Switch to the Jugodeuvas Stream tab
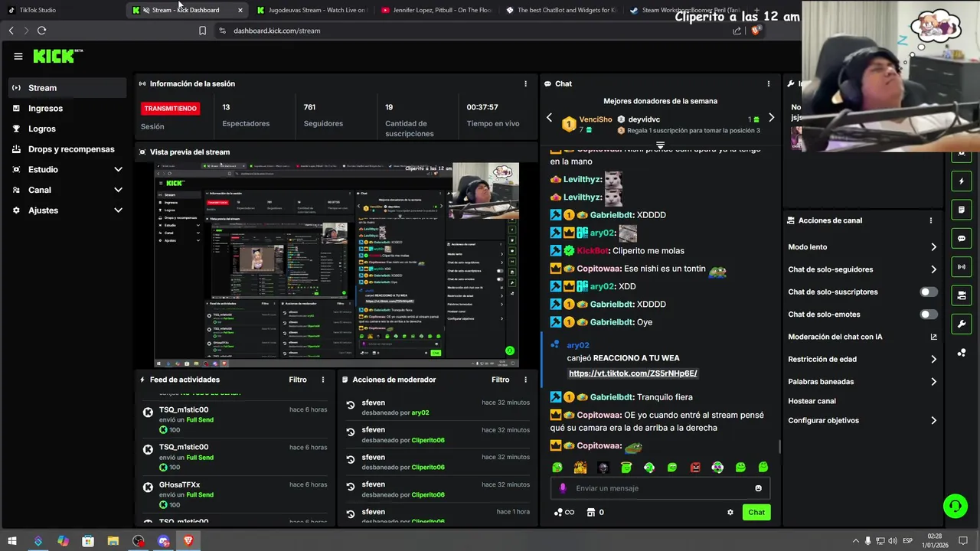This screenshot has width=980, height=551. [x=311, y=10]
